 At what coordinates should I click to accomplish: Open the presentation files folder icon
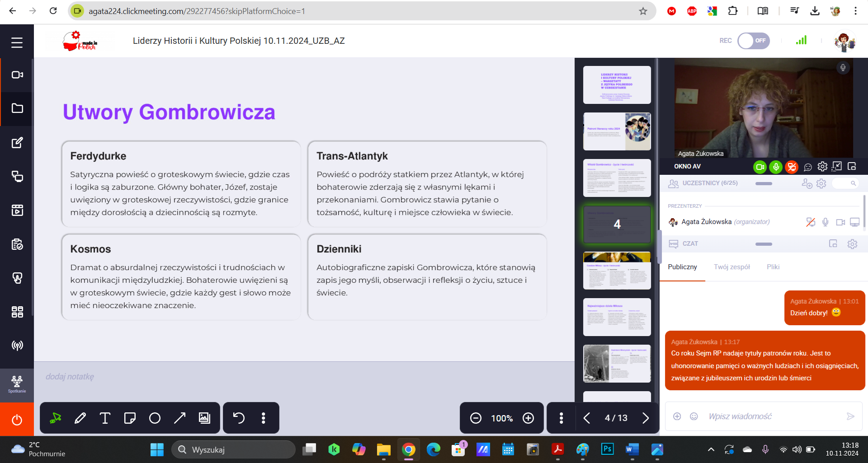click(17, 108)
